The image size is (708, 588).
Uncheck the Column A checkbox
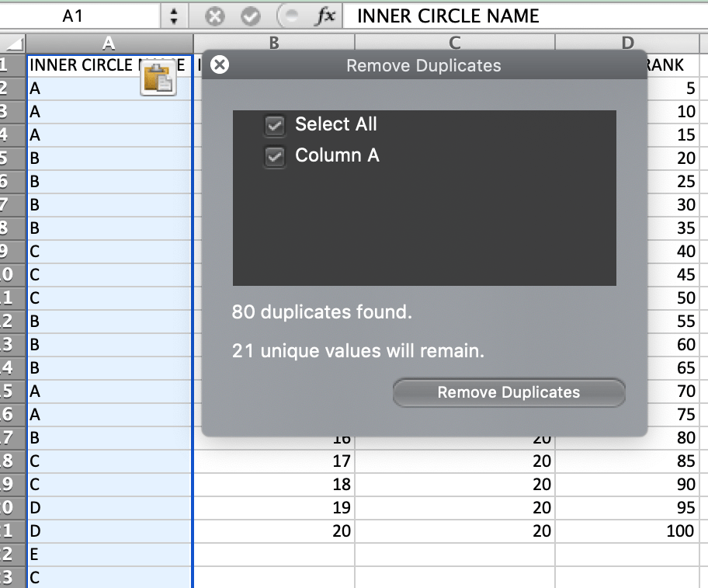pyautogui.click(x=275, y=157)
